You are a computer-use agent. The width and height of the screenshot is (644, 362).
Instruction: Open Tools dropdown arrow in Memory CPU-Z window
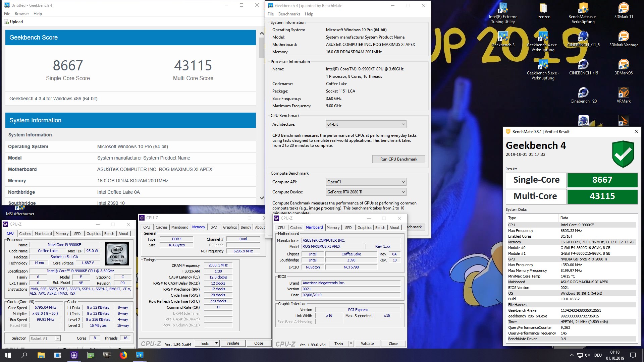[x=217, y=343]
